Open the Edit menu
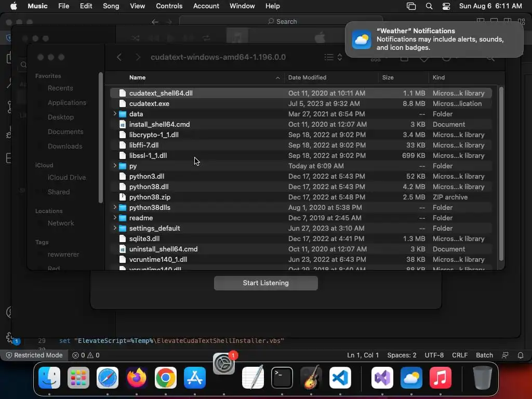Viewport: 532px width, 399px height. (x=86, y=6)
